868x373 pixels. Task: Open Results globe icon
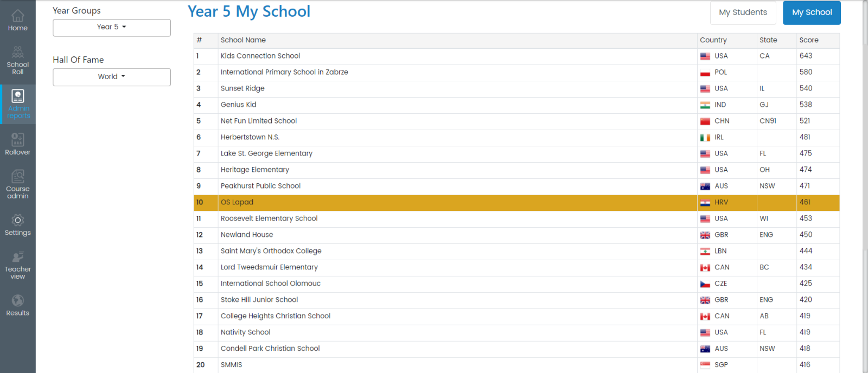[x=18, y=305]
